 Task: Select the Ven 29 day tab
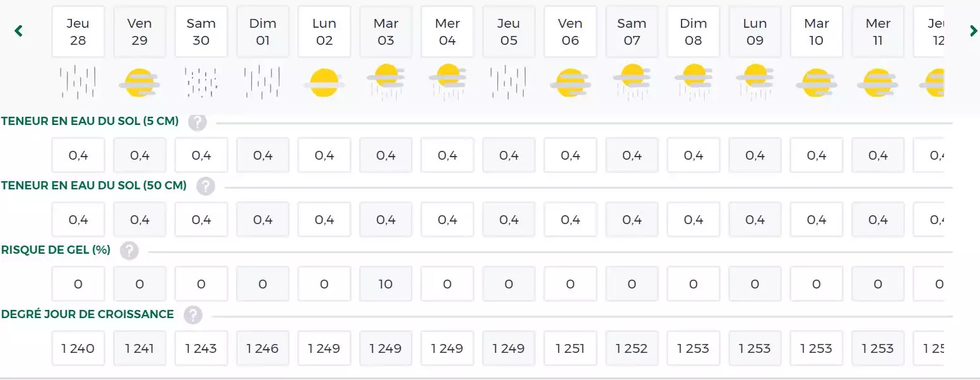point(139,32)
